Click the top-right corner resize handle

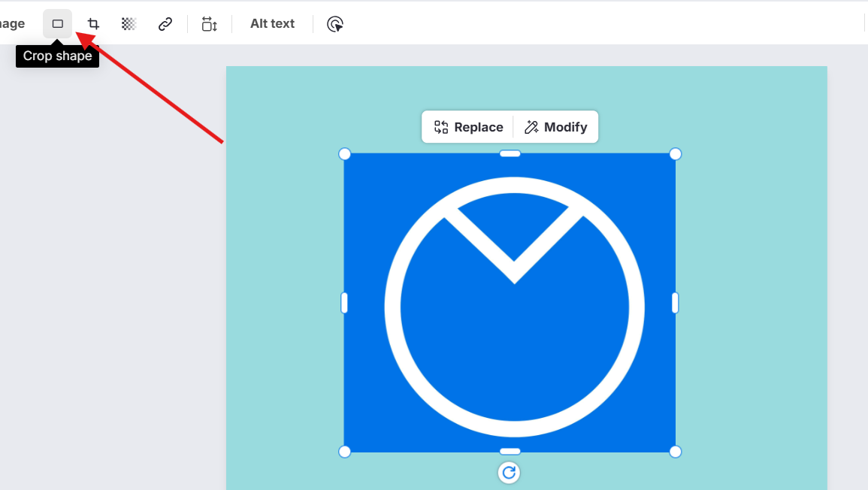tap(675, 154)
